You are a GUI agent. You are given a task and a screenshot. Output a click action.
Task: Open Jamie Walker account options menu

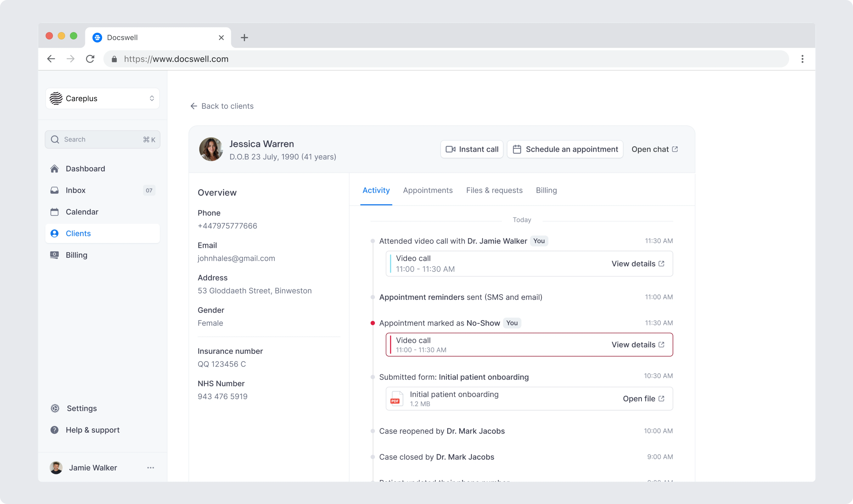tap(151, 468)
